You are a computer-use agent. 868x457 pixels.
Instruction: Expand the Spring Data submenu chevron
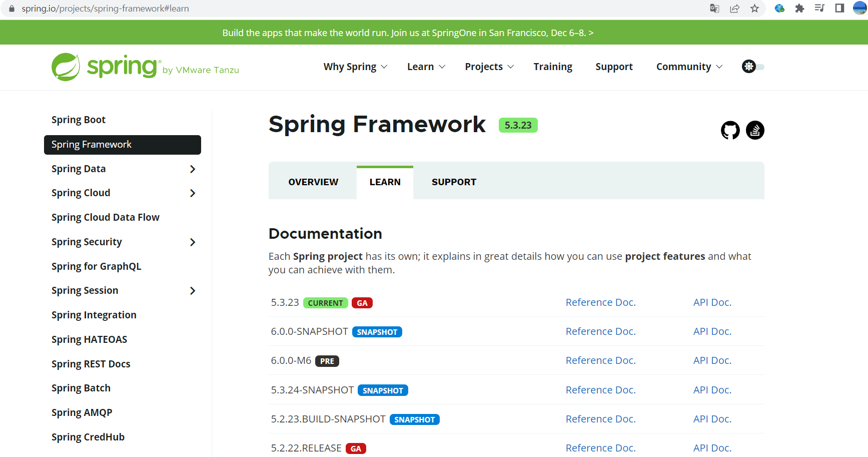193,169
